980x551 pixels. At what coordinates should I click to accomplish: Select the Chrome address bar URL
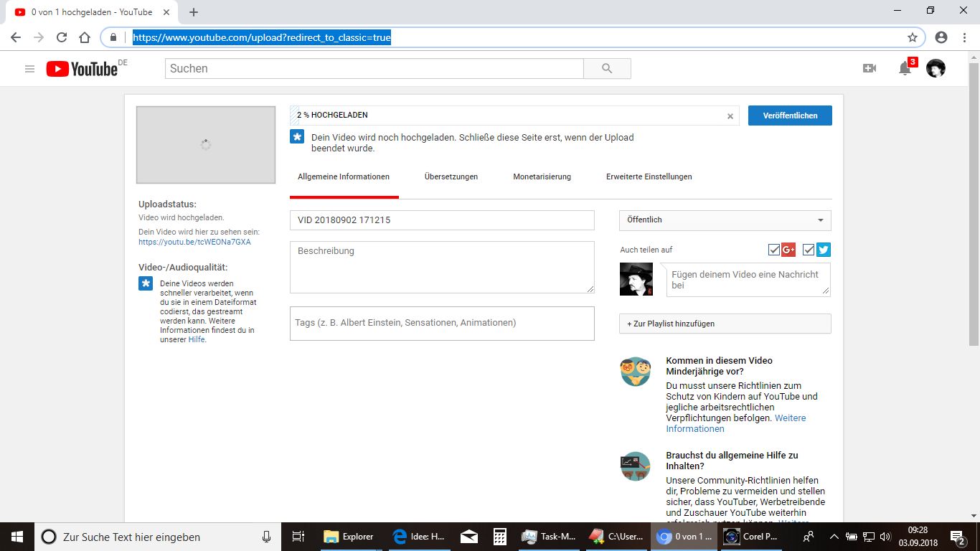click(262, 37)
